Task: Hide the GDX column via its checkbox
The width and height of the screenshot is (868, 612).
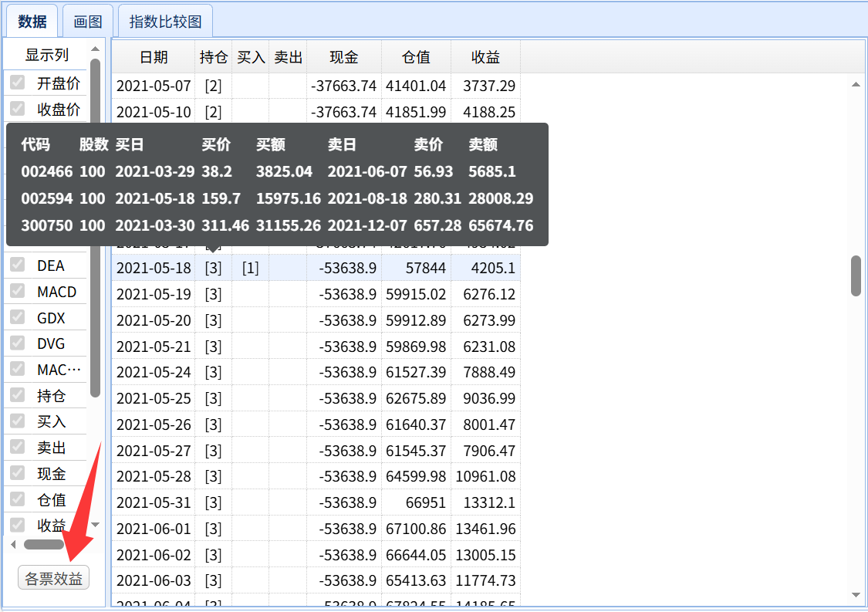Action: (17, 318)
